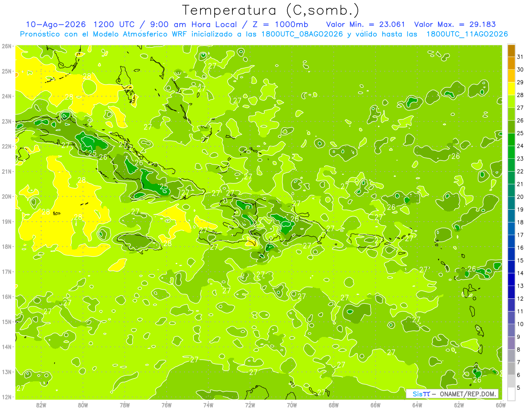Click the "70W" longitude axis label
Viewport: 532px width, 411px height.
pyautogui.click(x=292, y=405)
